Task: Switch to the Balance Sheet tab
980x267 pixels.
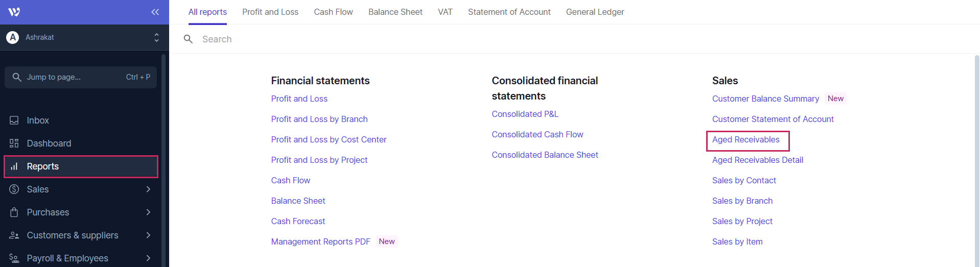Action: pyautogui.click(x=395, y=12)
